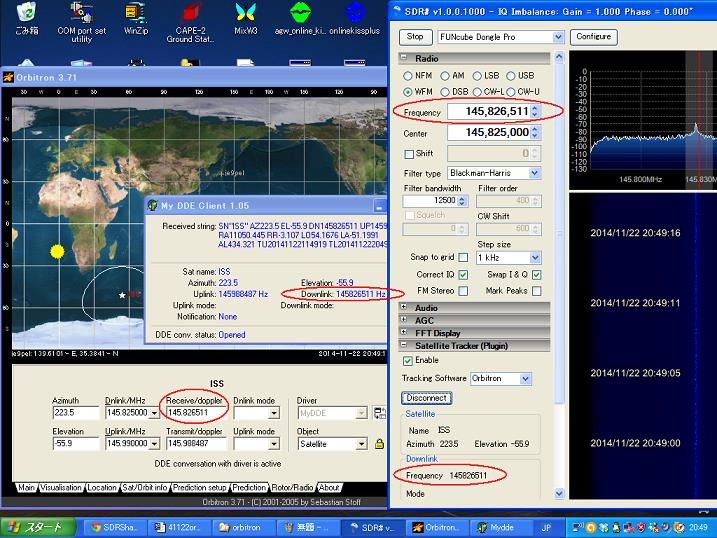Open FUNcube Dongle Pro device dropdown
The height and width of the screenshot is (538, 717).
[558, 37]
